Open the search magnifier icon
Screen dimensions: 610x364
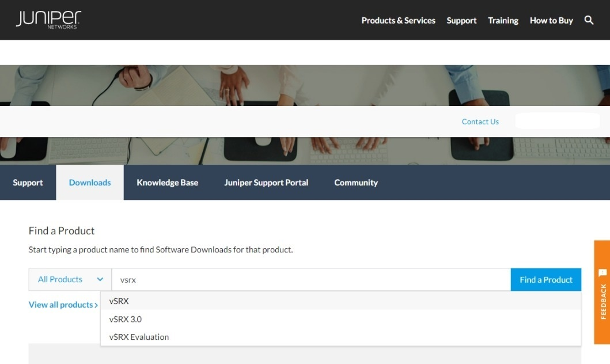pyautogui.click(x=589, y=20)
